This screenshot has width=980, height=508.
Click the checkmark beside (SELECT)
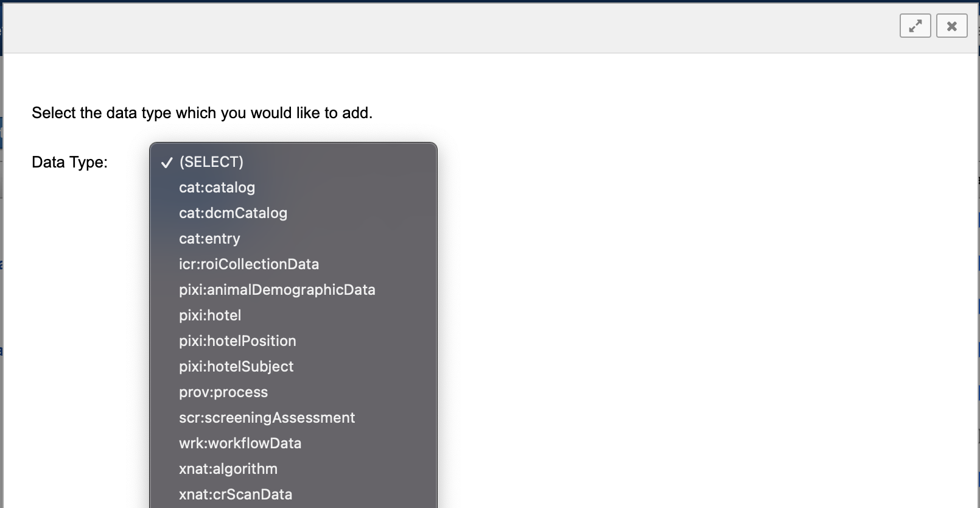(166, 163)
